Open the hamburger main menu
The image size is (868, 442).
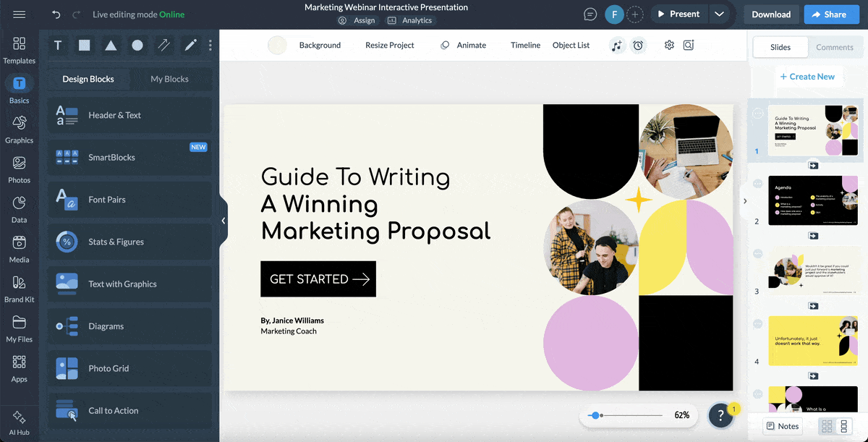tap(20, 14)
